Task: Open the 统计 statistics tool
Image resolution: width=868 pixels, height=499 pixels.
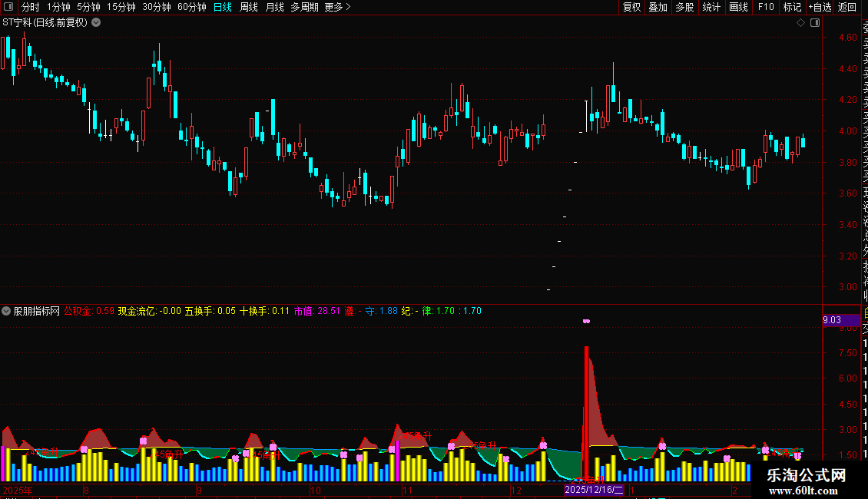Action: [711, 7]
